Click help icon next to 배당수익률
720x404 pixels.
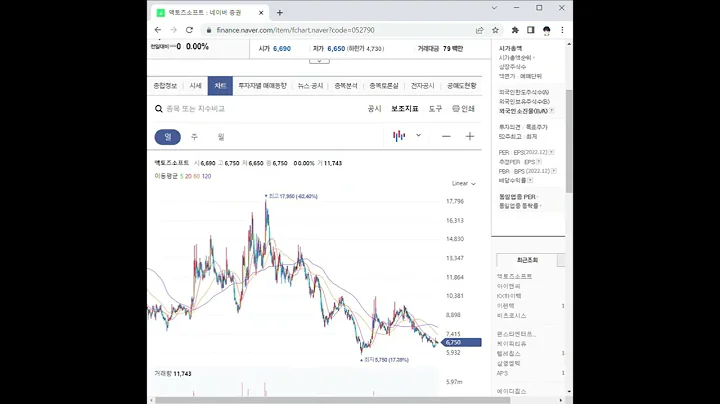[x=530, y=180]
